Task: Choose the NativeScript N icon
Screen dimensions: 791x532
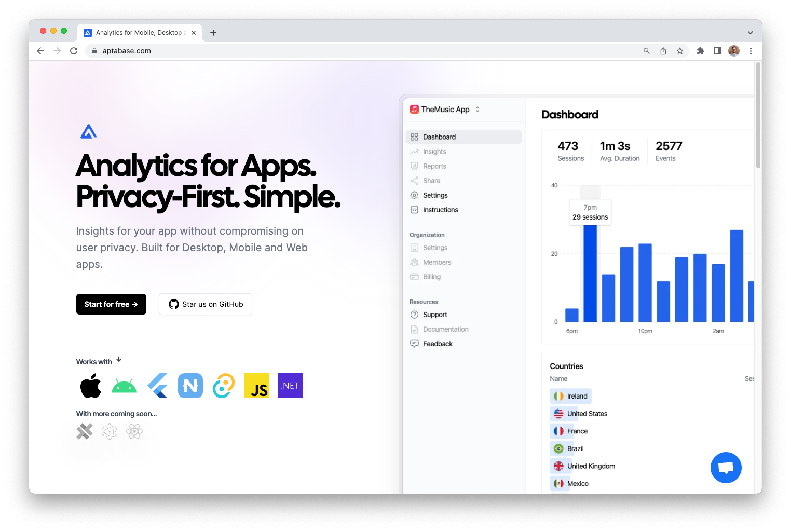Action: coord(190,386)
